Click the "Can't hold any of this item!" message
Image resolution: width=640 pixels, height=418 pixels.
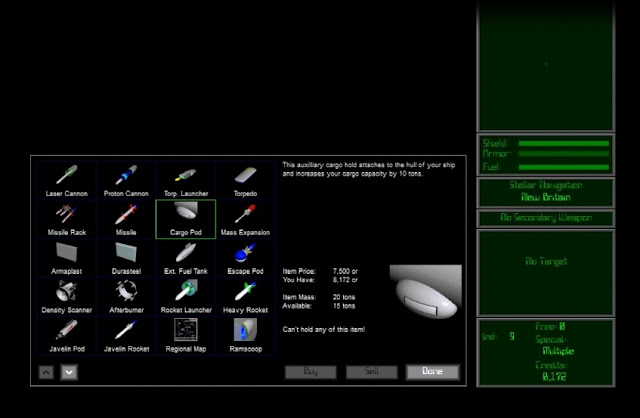coord(324,329)
